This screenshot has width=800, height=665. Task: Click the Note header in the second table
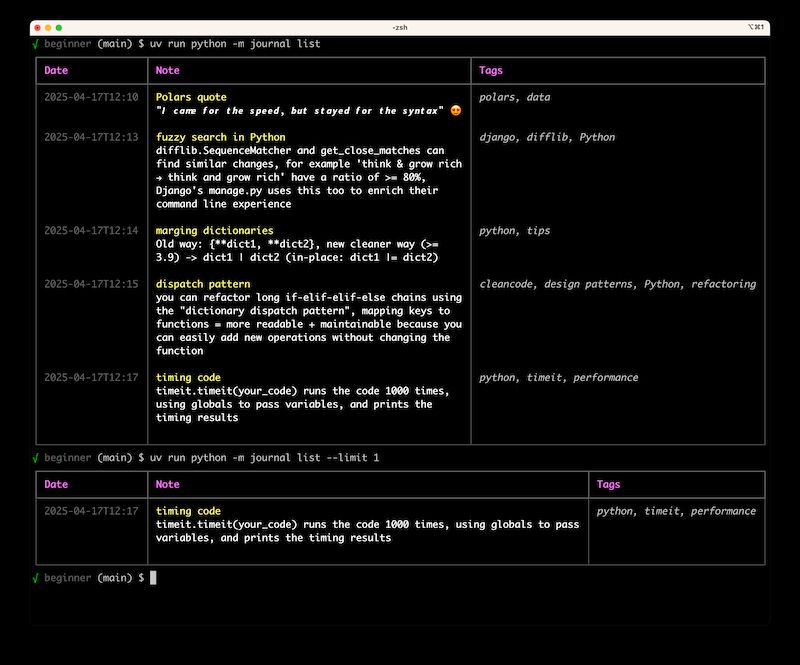click(x=167, y=484)
